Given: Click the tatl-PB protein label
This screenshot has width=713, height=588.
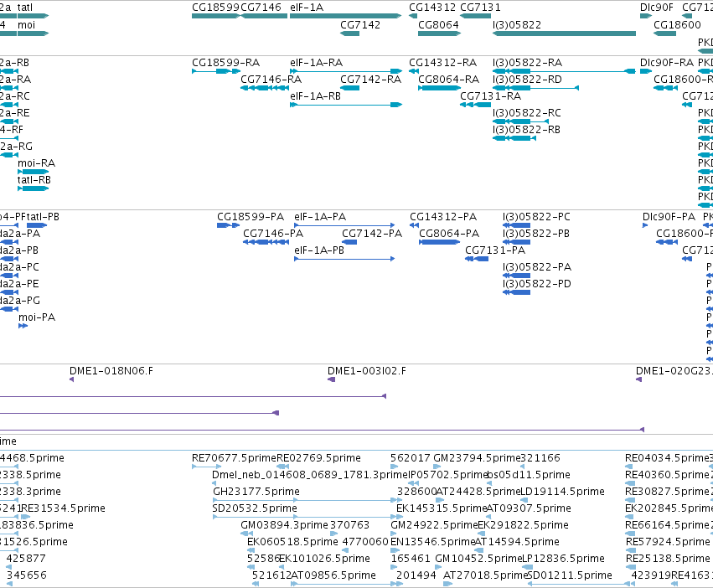Looking at the screenshot, I should pyautogui.click(x=43, y=216).
